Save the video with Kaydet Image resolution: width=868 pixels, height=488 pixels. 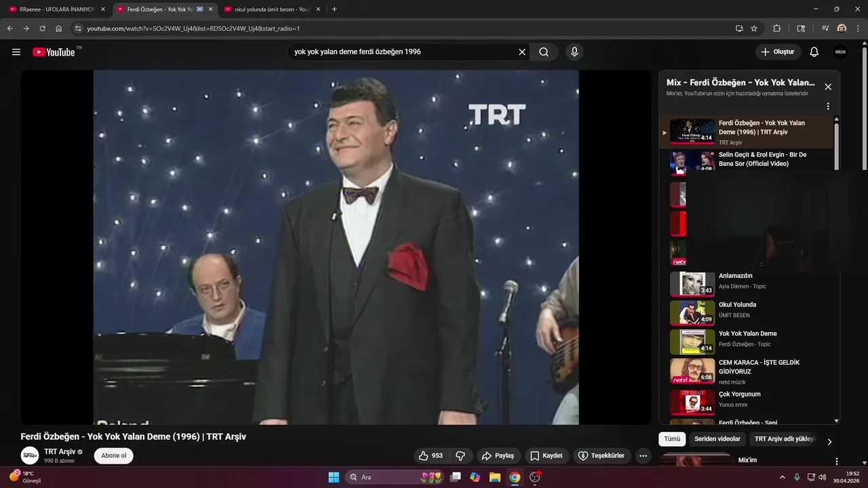click(547, 455)
